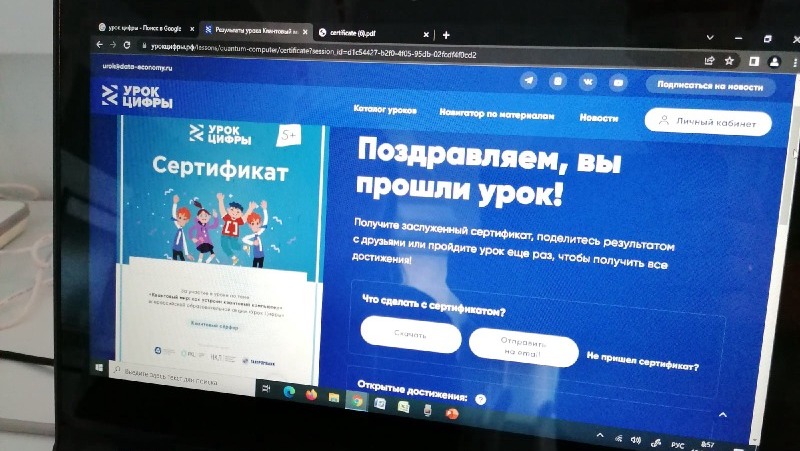The width and height of the screenshot is (800, 451).
Task: Click the Поздравляем, вы прошли урок! heading
Action: pos(488,171)
